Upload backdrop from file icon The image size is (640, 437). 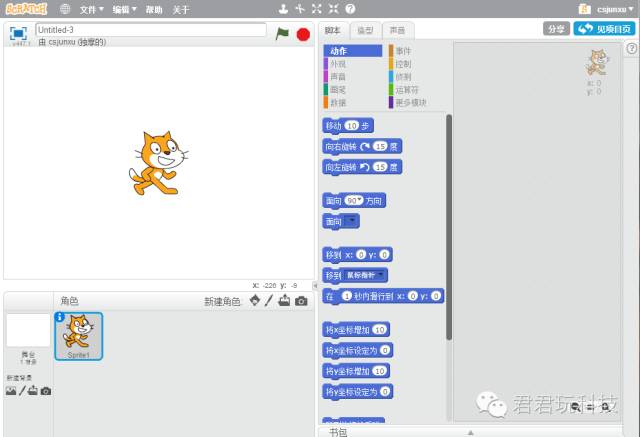(33, 391)
